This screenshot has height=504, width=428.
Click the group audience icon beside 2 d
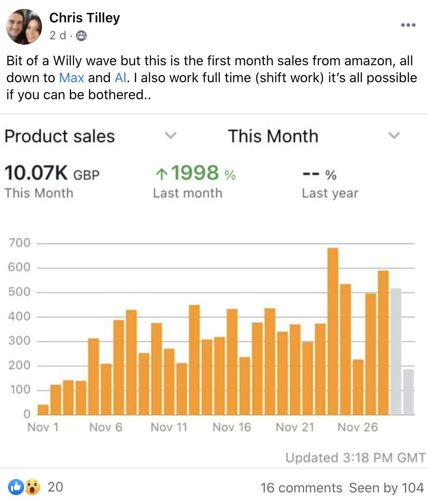tap(81, 36)
